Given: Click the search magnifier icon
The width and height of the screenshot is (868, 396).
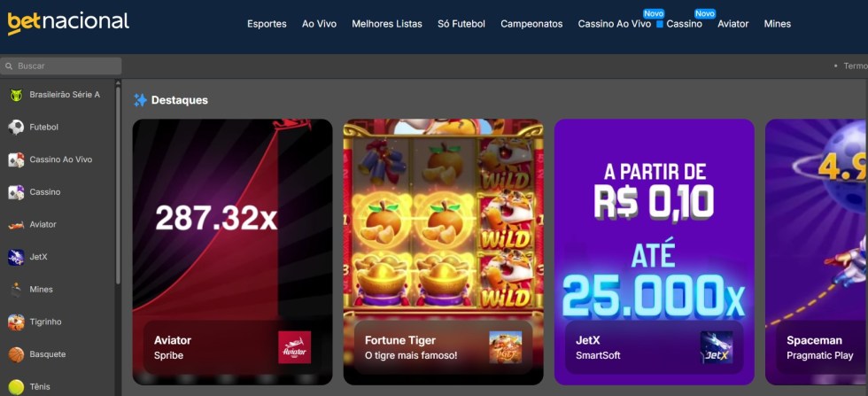Looking at the screenshot, I should click(x=9, y=66).
